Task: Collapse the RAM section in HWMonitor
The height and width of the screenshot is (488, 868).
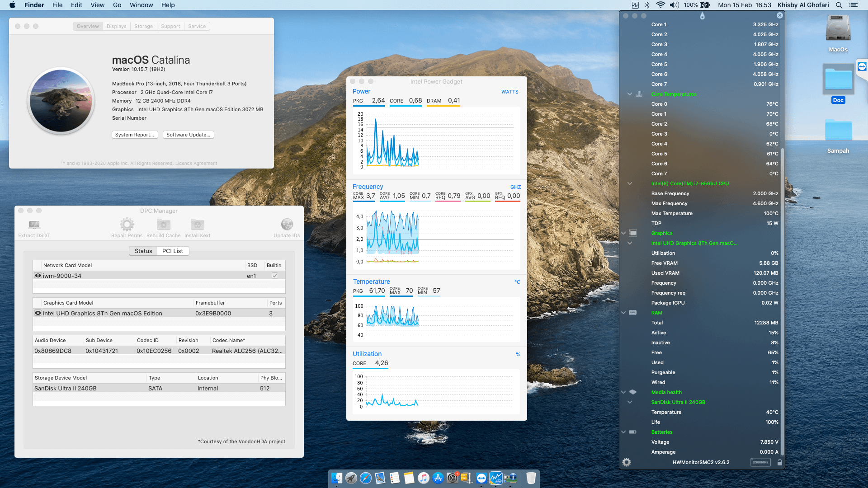Action: tap(623, 313)
